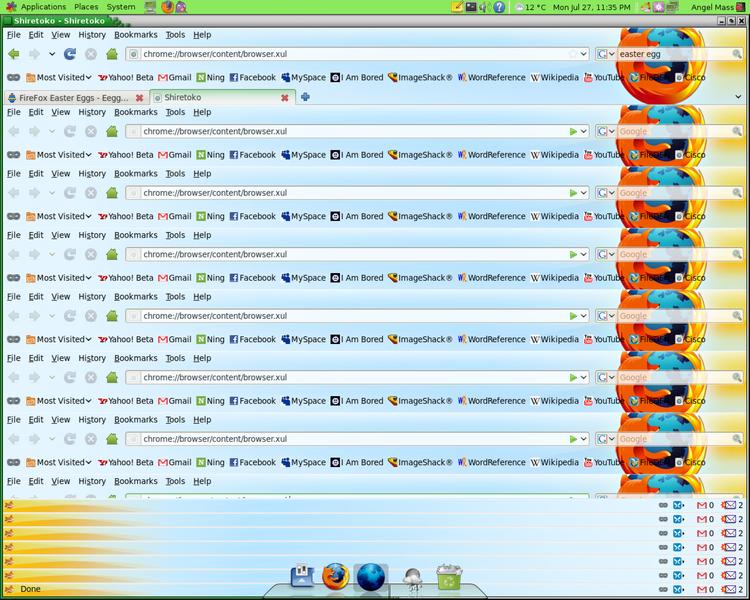Click the search field containing "easter egg"
This screenshot has height=600, width=750.
pos(660,54)
